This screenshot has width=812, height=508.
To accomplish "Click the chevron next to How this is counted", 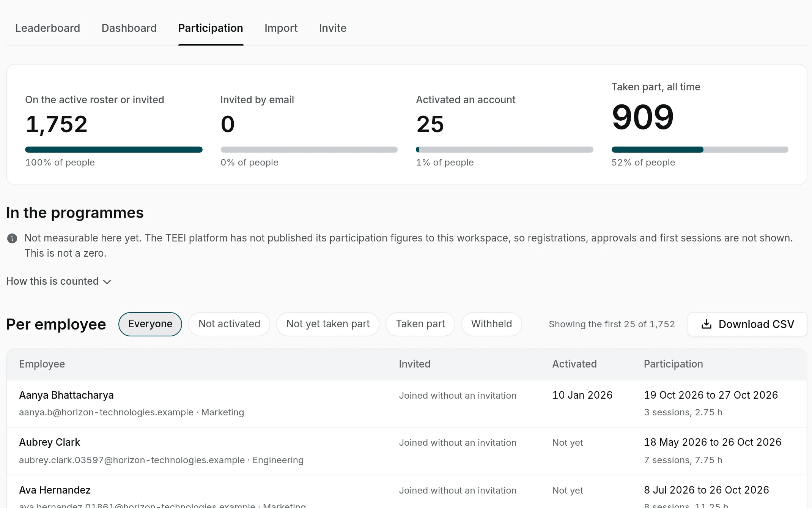I will [x=107, y=282].
